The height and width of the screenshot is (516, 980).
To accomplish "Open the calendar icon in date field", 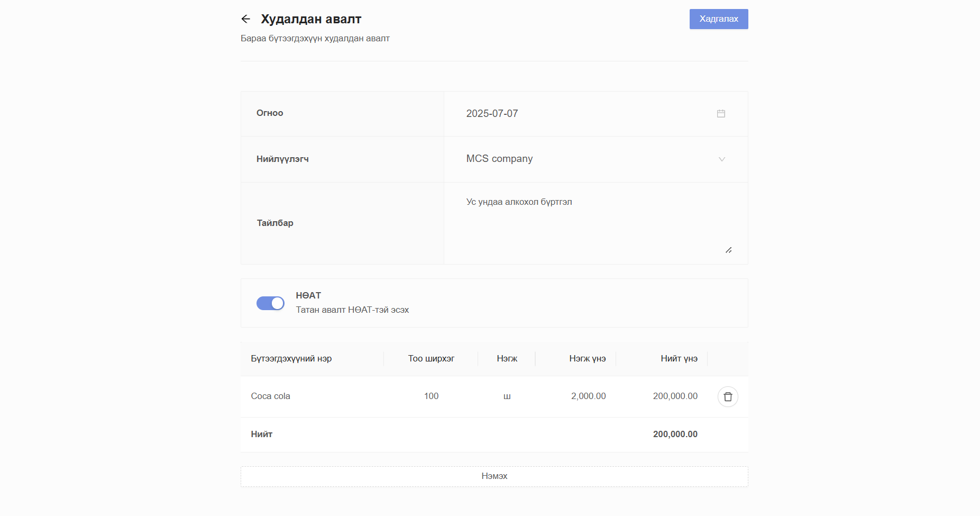I will (721, 114).
